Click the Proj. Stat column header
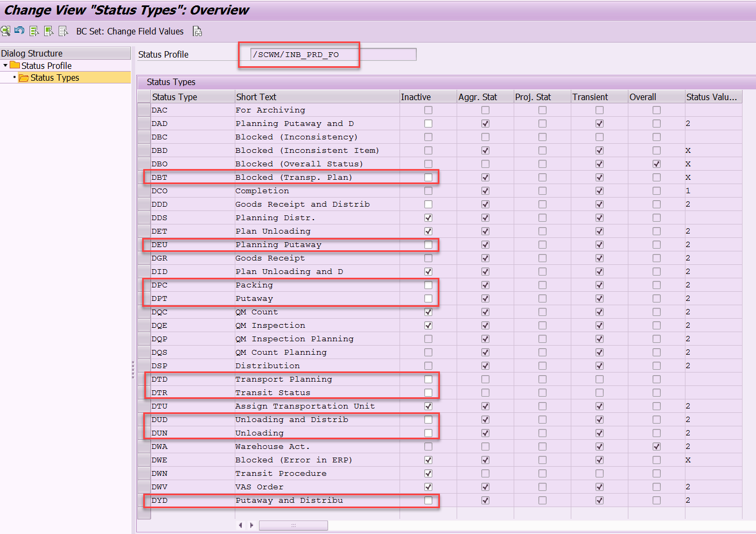 pos(542,97)
